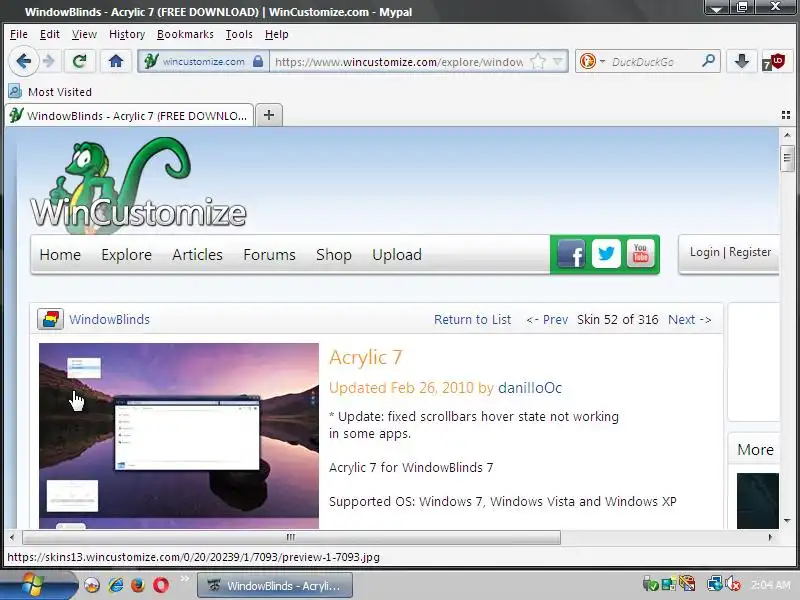Click the Facebook icon
The width and height of the screenshot is (800, 600).
(571, 254)
